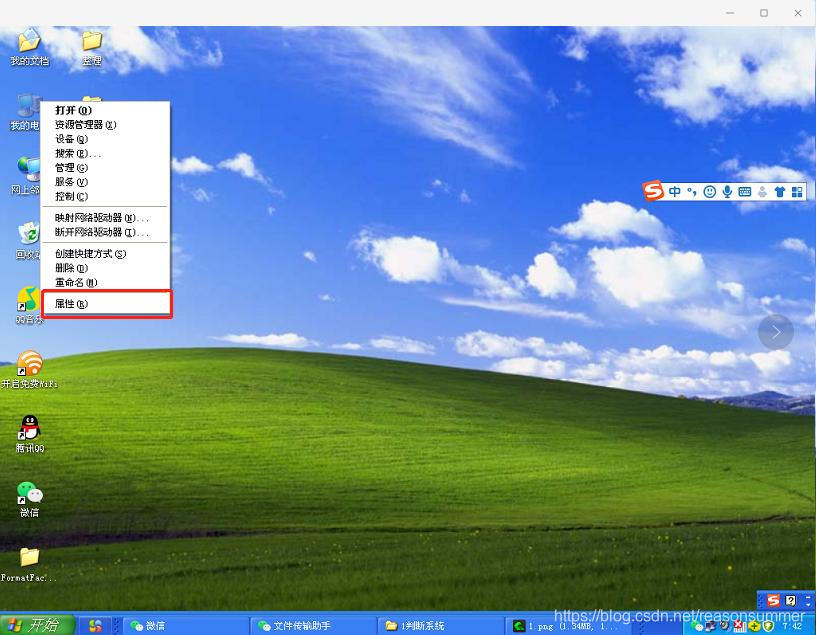This screenshot has height=635, width=816.
Task: Select the 整理 folder on the desktop
Action: [x=92, y=47]
